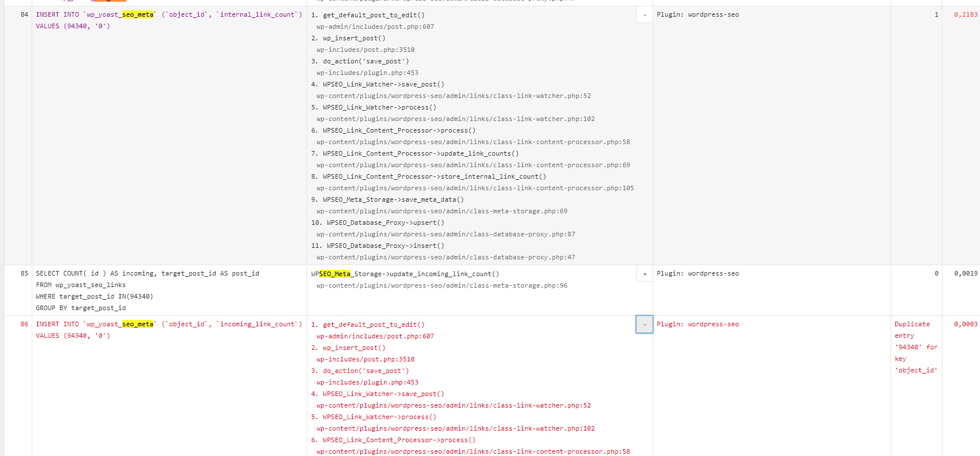
Task: Click red 'Plugin: wordpress-seo' for query 86
Action: pyautogui.click(x=698, y=325)
